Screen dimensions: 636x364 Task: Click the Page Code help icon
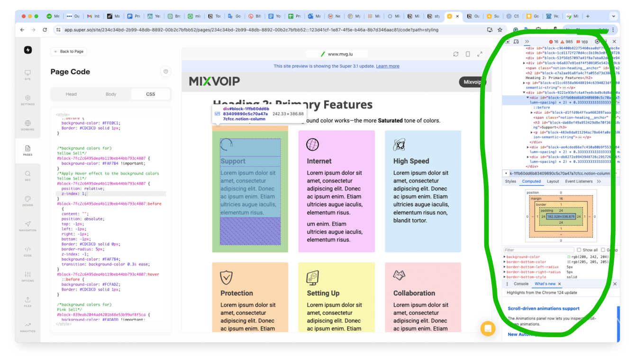point(166,72)
